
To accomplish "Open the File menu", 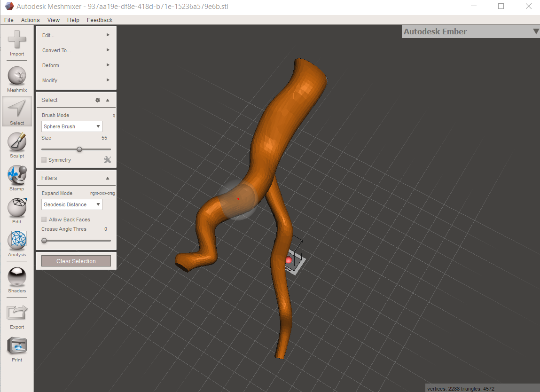I will coord(8,20).
